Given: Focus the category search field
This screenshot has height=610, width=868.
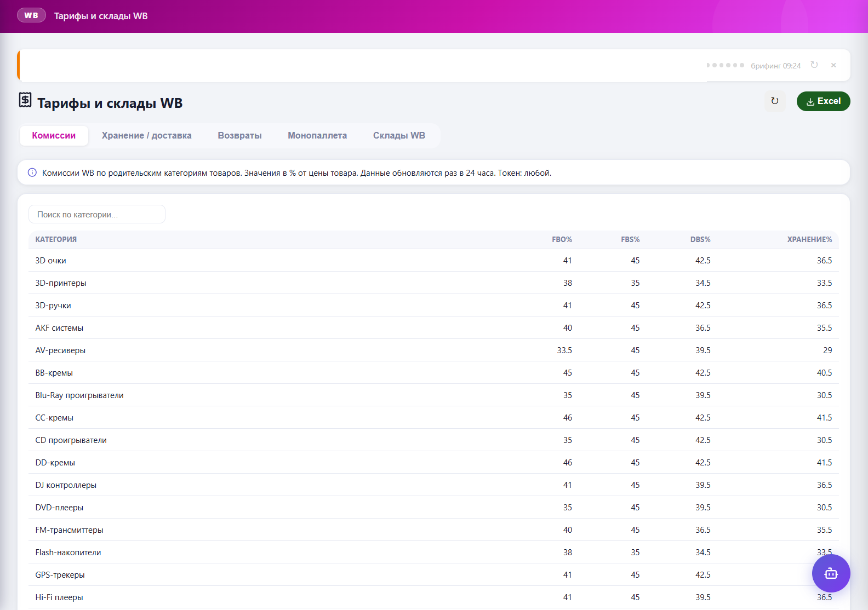Looking at the screenshot, I should pos(97,214).
